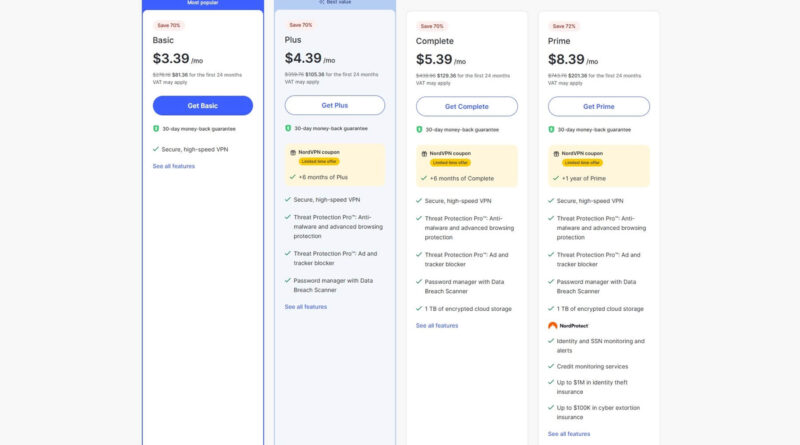Screen dimensions: 800x445
Task: Open See all features under Prime
Action: [569, 434]
